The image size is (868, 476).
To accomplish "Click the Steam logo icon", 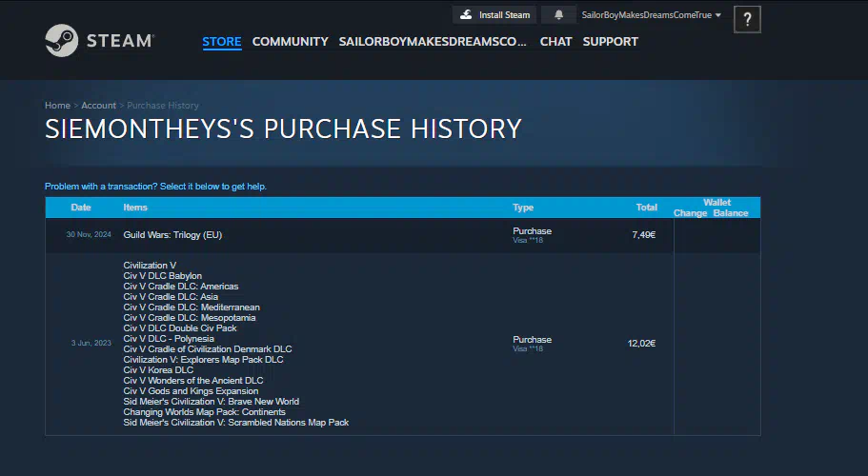I will tap(61, 40).
